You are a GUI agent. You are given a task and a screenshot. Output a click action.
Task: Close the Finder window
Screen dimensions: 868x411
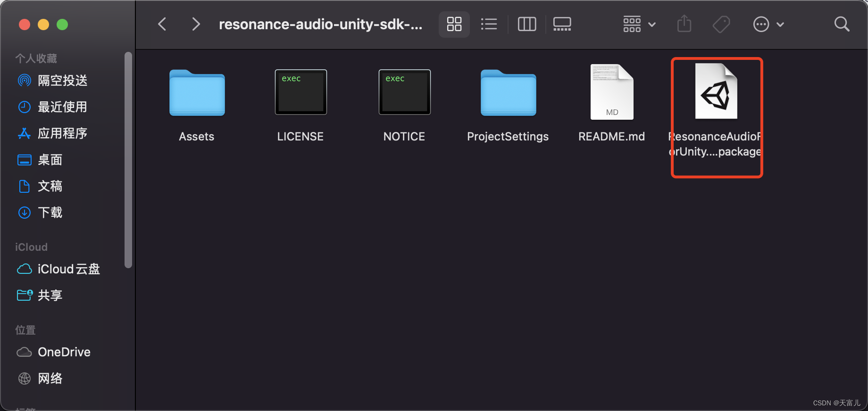(25, 25)
